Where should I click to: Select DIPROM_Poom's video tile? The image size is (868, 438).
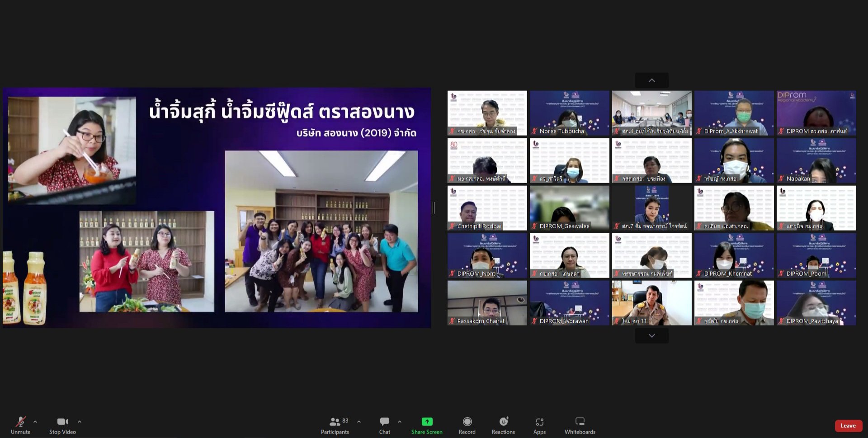(x=816, y=255)
